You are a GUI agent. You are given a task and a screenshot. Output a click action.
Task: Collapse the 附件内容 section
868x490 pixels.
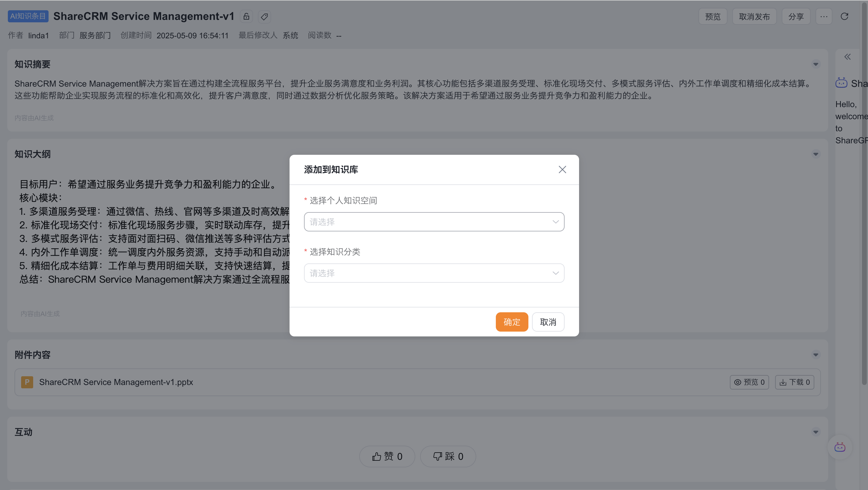coord(816,355)
